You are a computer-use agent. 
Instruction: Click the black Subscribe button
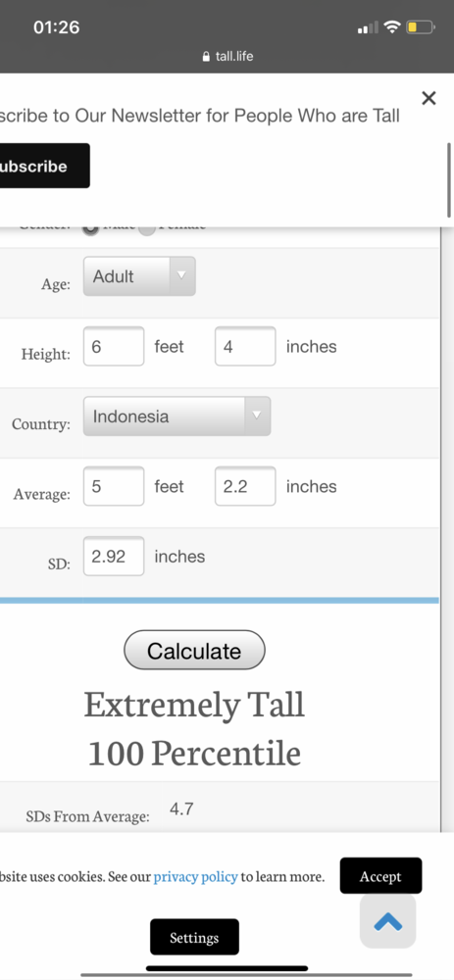[x=44, y=166]
